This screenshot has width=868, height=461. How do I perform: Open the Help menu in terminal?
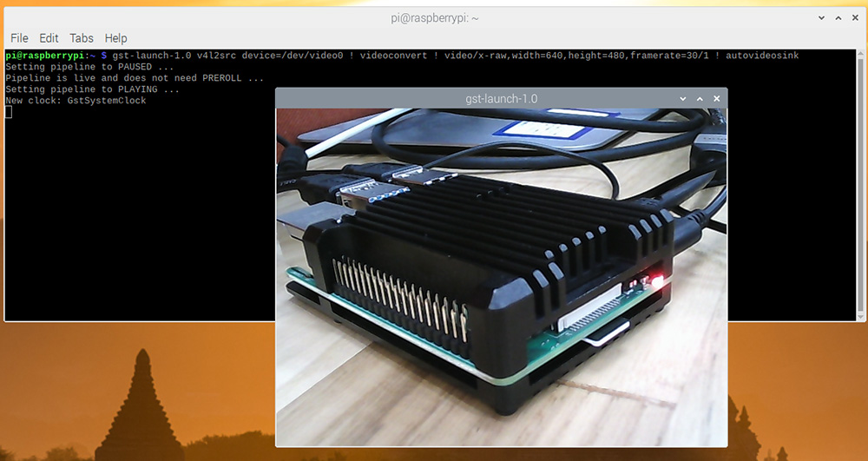(x=115, y=38)
